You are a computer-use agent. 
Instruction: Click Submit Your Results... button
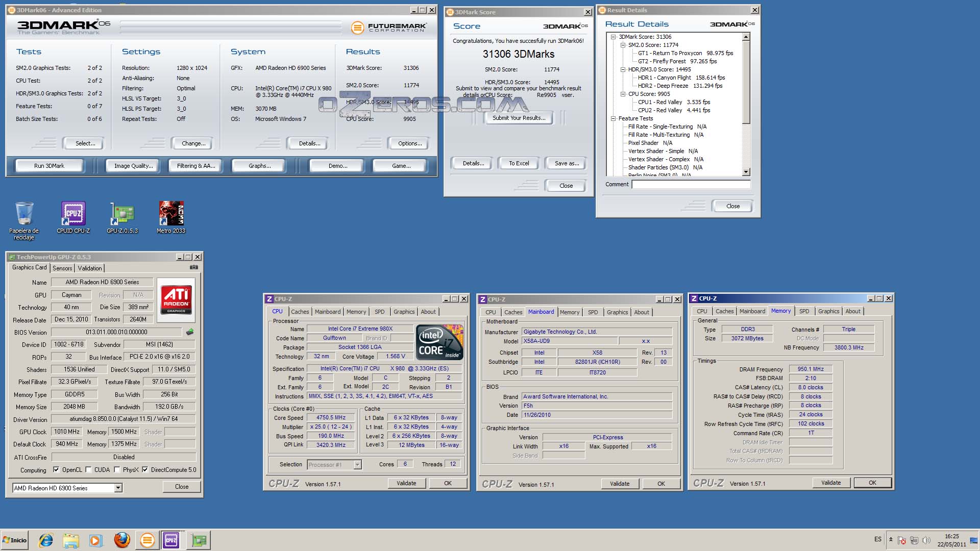519,118
